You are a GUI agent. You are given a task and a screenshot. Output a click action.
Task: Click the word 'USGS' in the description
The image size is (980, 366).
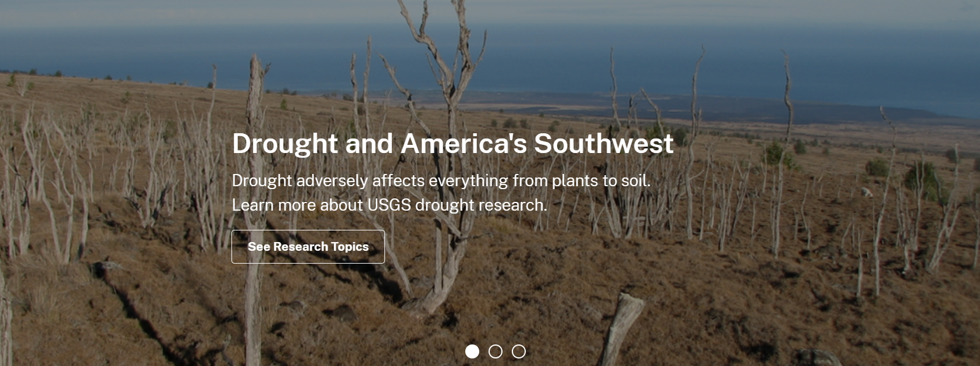[389, 205]
